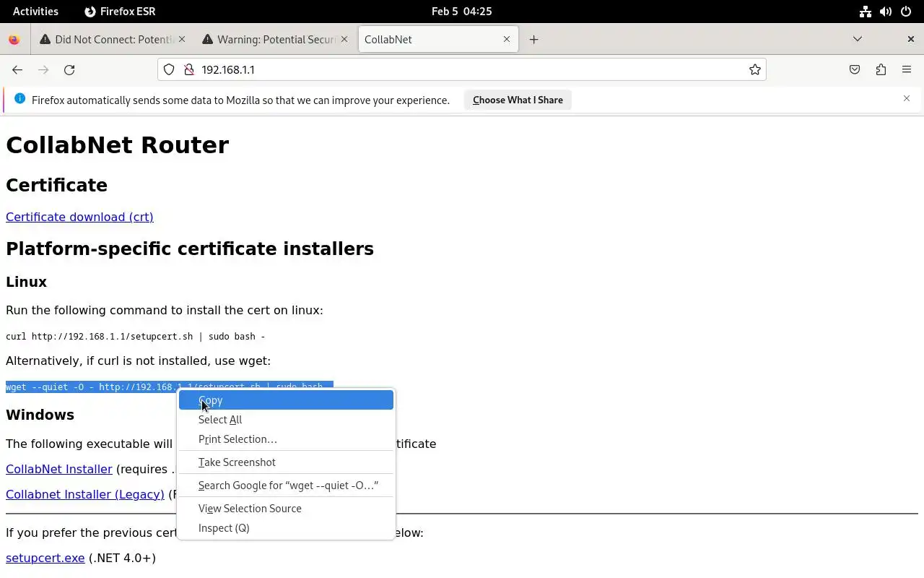The height and width of the screenshot is (578, 924).
Task: Open the CollabNet Installer link
Action: (59, 469)
